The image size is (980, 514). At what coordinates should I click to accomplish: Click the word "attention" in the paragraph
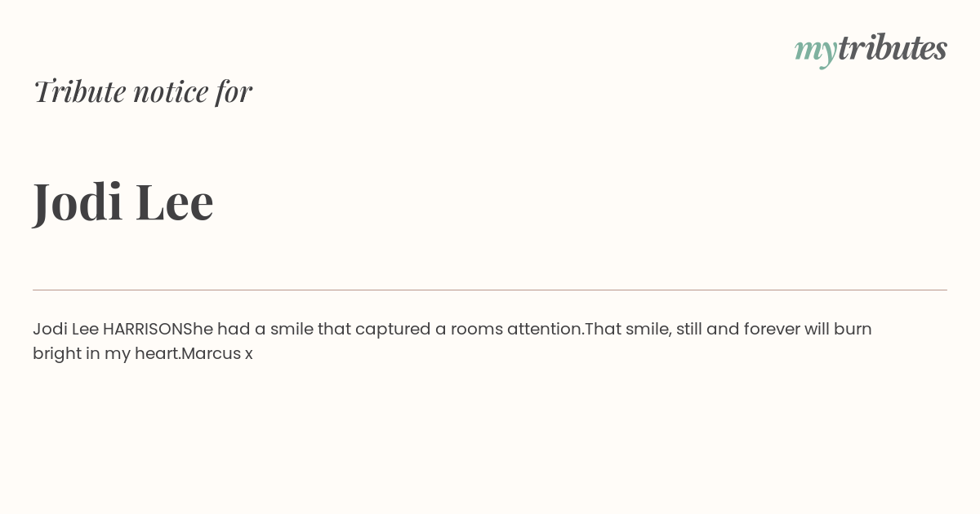[544, 330]
